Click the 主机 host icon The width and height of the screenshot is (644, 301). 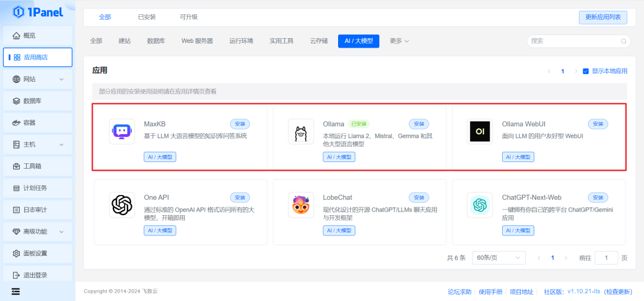[x=17, y=145]
